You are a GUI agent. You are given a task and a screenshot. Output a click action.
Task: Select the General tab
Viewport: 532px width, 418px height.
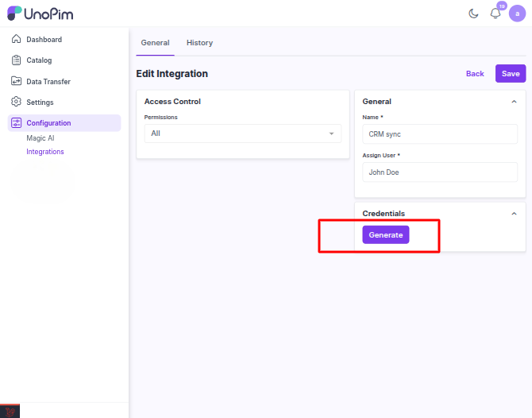(x=155, y=43)
